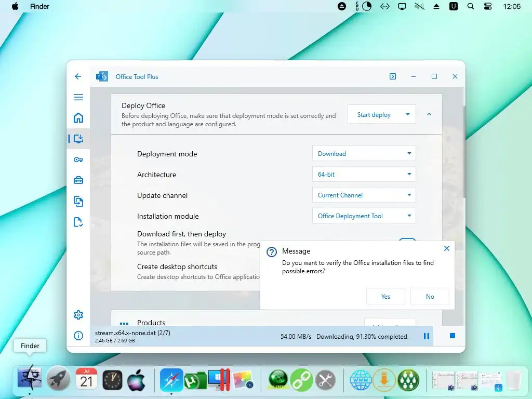Open Trash in the Dock

[514, 380]
